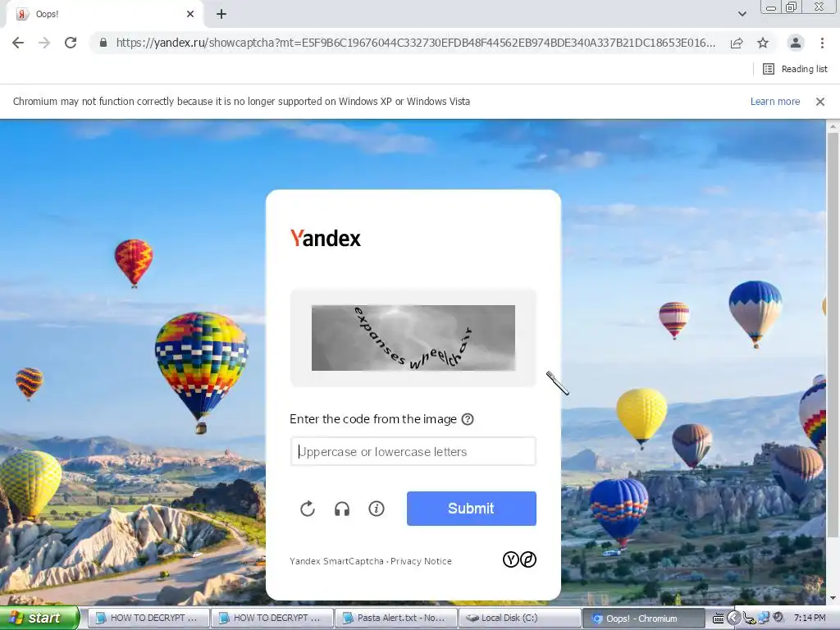Expand the tab search chevron
The height and width of the screenshot is (630, 840).
click(742, 14)
